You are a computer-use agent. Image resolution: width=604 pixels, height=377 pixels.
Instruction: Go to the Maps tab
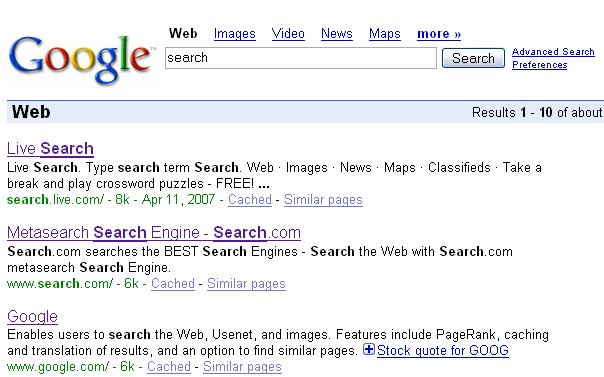(x=384, y=34)
